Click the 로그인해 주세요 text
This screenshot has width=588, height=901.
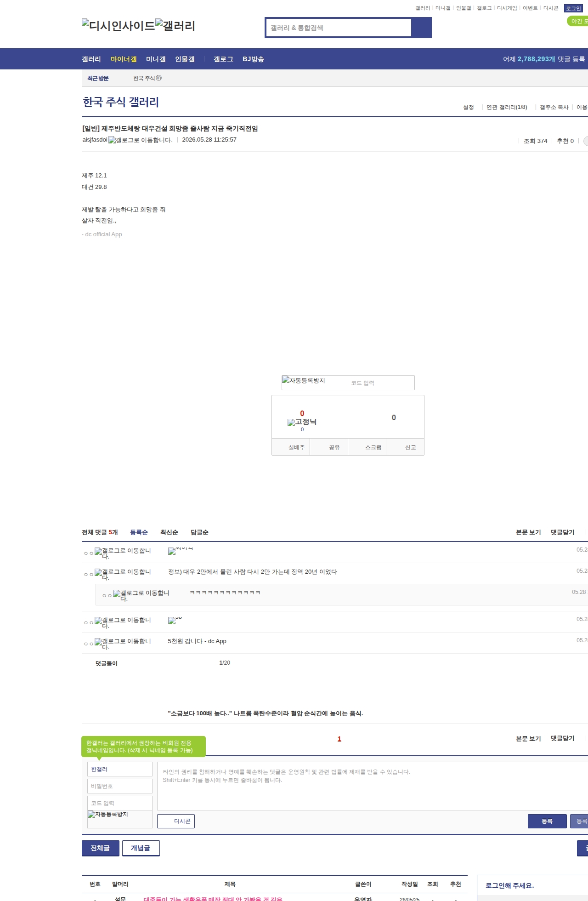pos(510,885)
